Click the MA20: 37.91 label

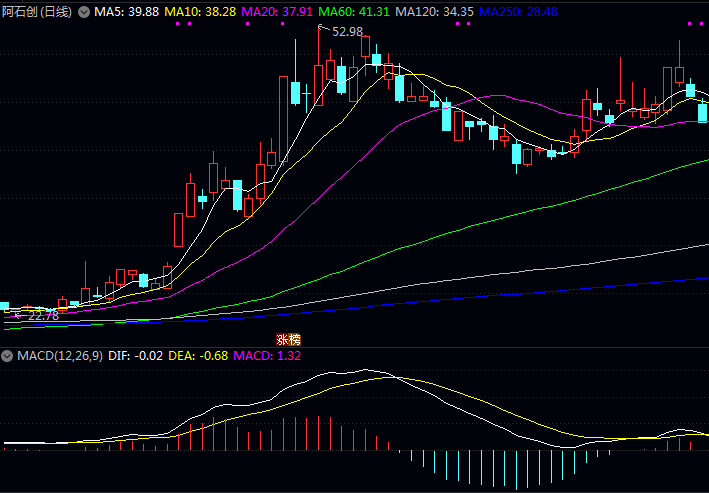pyautogui.click(x=277, y=12)
